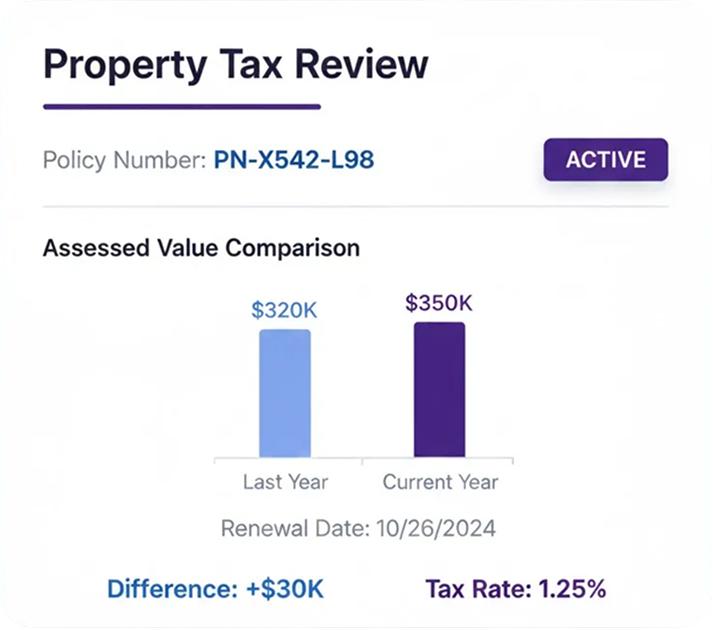Image resolution: width=713 pixels, height=630 pixels.
Task: Select the Assessed Value Comparison heading
Action: [201, 247]
